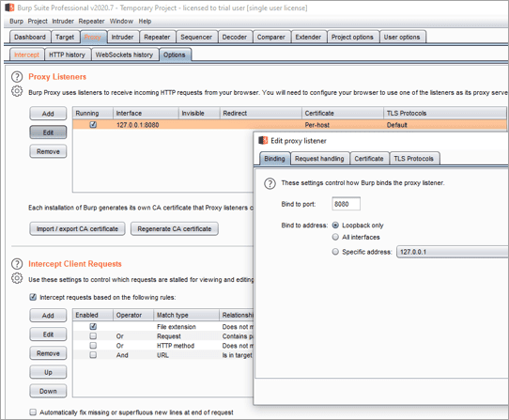Open the HTTP history sub-tab
The width and height of the screenshot is (509, 420).
point(68,54)
